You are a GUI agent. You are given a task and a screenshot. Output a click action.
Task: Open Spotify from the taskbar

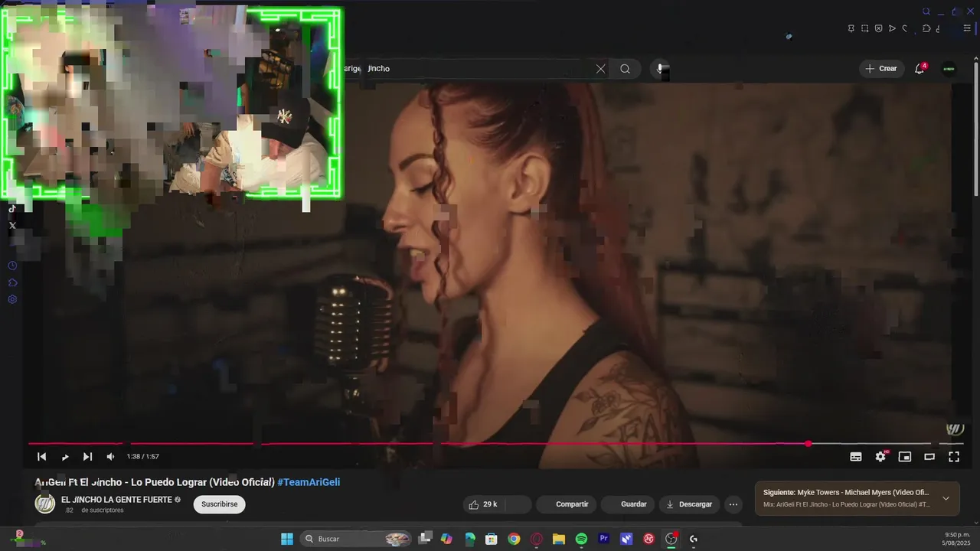581,539
